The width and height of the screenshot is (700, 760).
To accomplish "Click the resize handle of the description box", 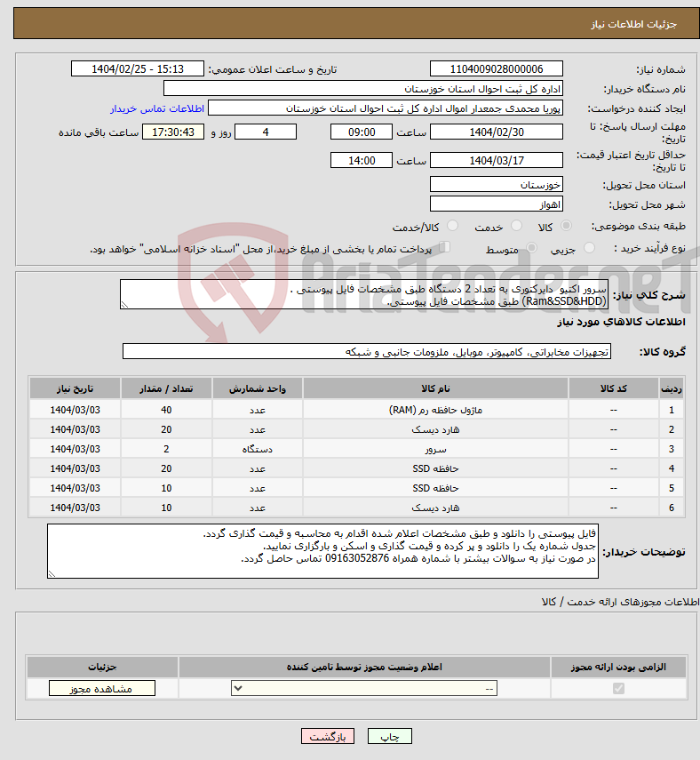I will [x=124, y=305].
